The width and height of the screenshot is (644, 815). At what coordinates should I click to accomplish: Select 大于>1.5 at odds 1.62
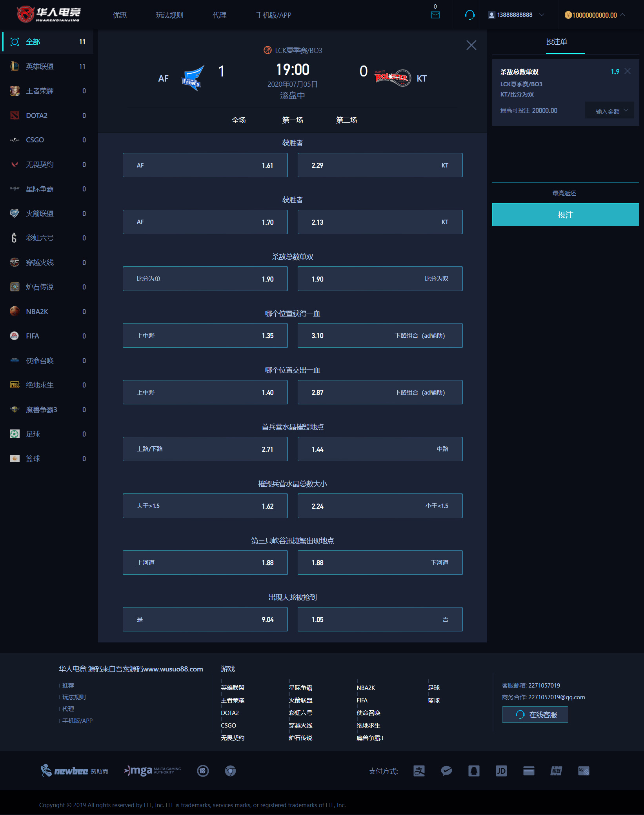(x=205, y=506)
